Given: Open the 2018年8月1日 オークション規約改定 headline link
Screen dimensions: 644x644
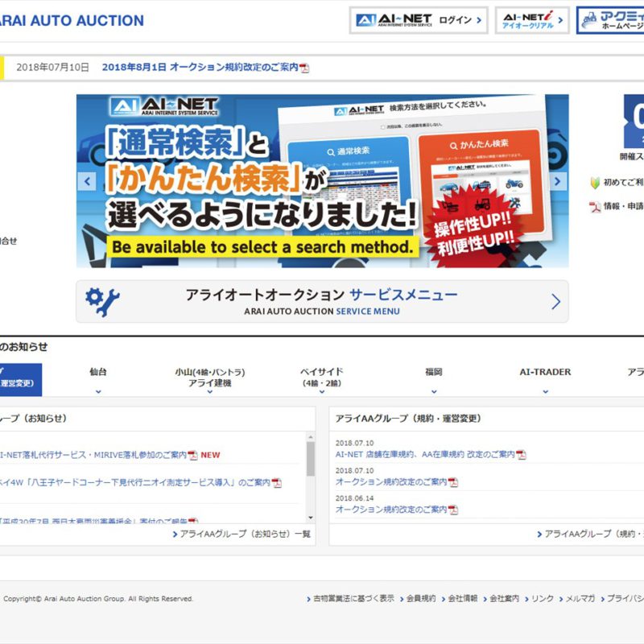Looking at the screenshot, I should (200, 68).
